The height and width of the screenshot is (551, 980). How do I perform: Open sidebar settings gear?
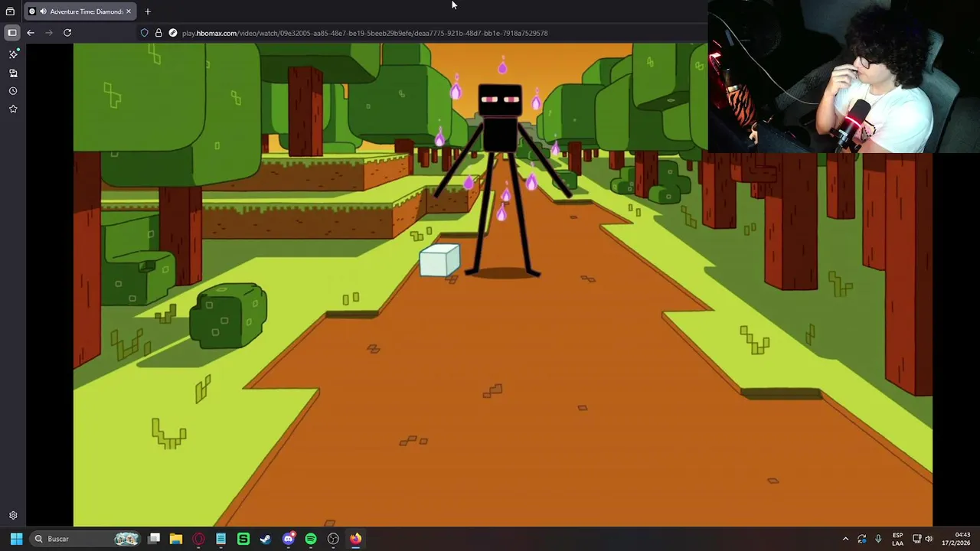(x=13, y=516)
